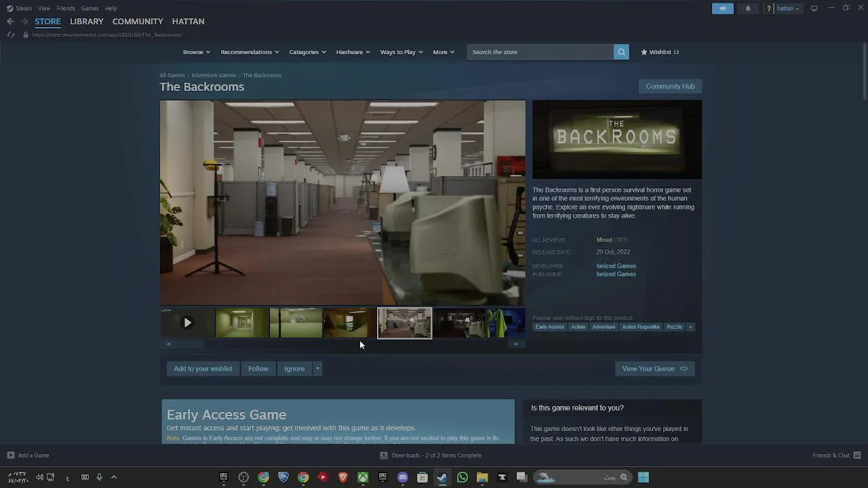This screenshot has height=488, width=868.
Task: Click the Ignore button
Action: click(x=294, y=369)
